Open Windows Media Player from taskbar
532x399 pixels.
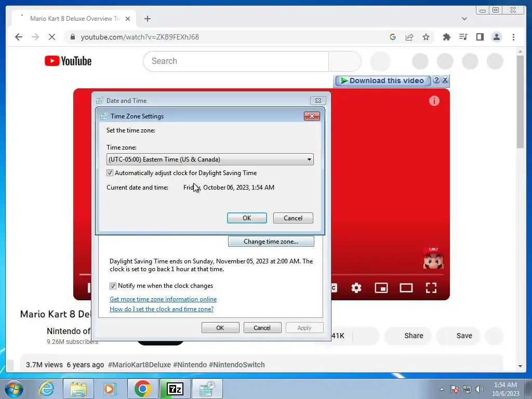coord(109,389)
